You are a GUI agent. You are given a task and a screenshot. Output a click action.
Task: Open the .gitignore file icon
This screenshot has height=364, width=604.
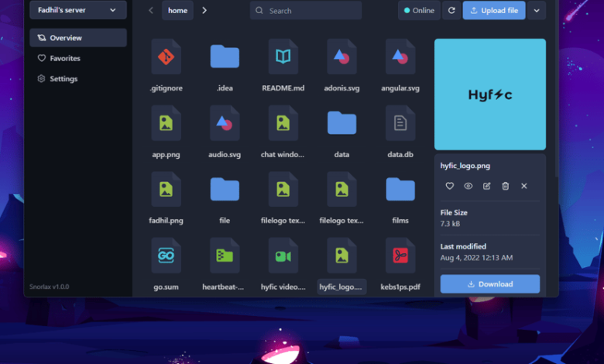(x=166, y=57)
